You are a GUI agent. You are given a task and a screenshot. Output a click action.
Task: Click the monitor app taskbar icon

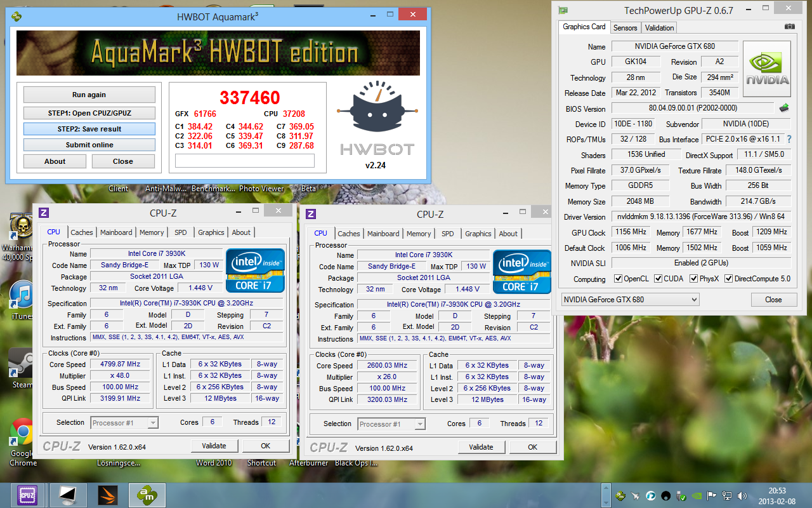tap(68, 495)
